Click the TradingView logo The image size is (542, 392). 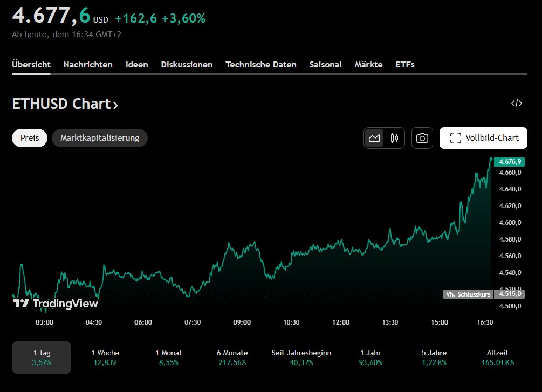pyautogui.click(x=54, y=304)
